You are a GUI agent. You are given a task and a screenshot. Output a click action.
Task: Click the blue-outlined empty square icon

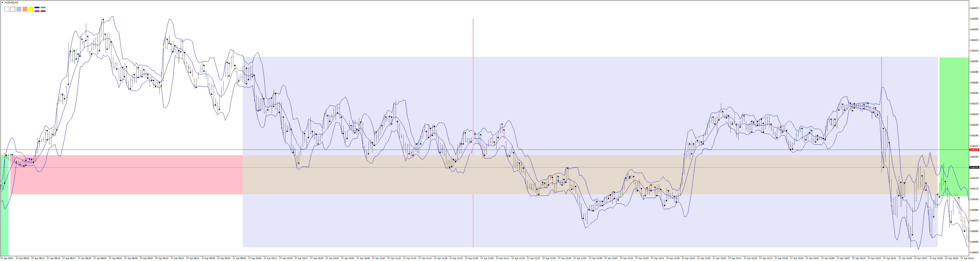pos(7,9)
